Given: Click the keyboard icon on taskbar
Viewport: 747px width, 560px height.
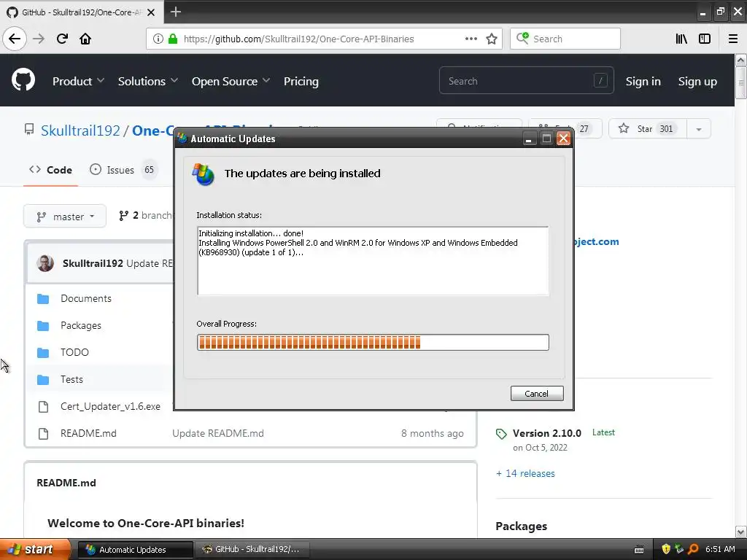Looking at the screenshot, I should tap(639, 550).
